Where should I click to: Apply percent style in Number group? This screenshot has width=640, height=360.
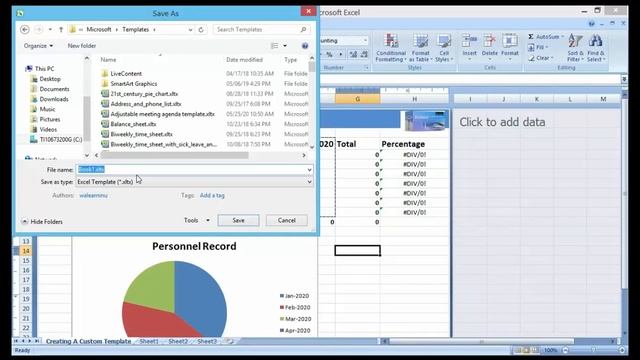tap(329, 54)
